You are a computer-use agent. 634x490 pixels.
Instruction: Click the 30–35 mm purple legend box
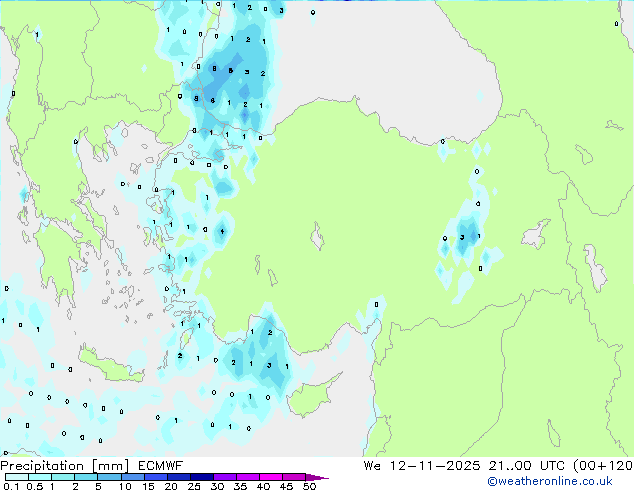(x=225, y=477)
